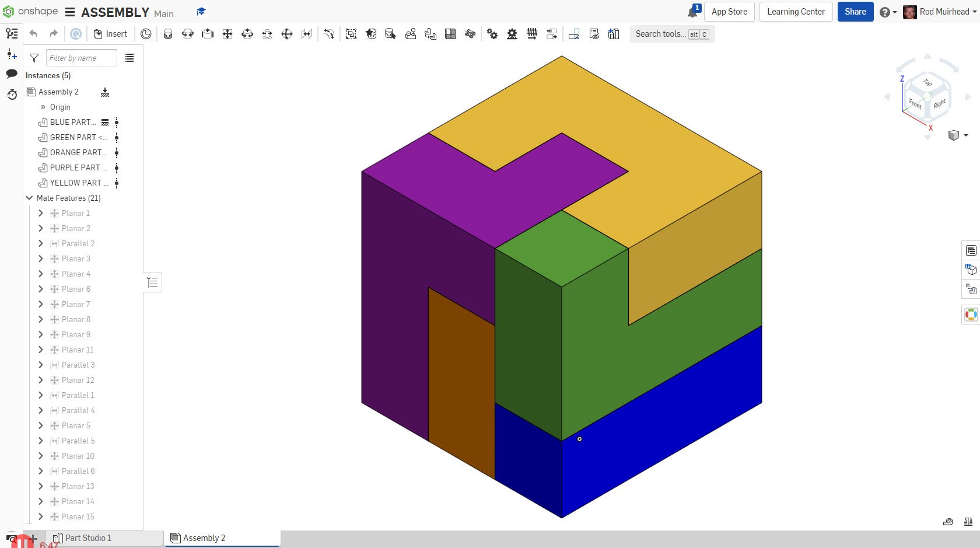Select the Screw relation tool
The image size is (980, 548).
click(x=532, y=34)
